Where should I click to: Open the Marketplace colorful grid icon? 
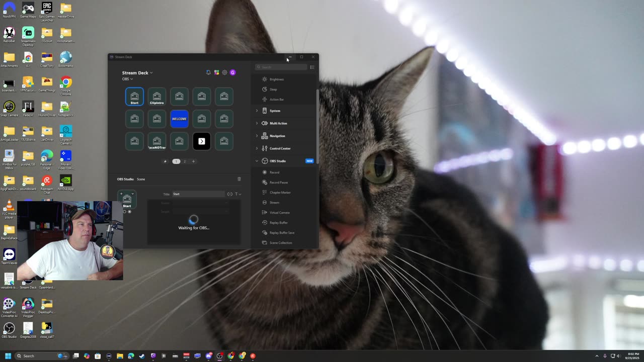coord(216,72)
